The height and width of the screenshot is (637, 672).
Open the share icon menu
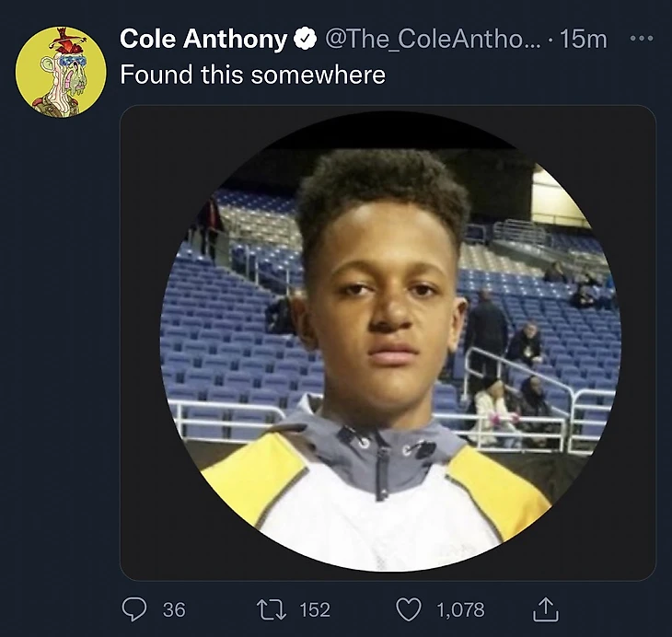pyautogui.click(x=546, y=608)
